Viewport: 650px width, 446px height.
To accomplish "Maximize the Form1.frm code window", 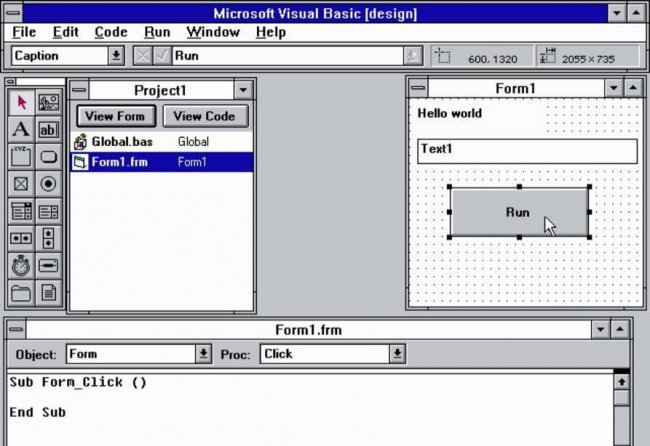I will [x=620, y=330].
